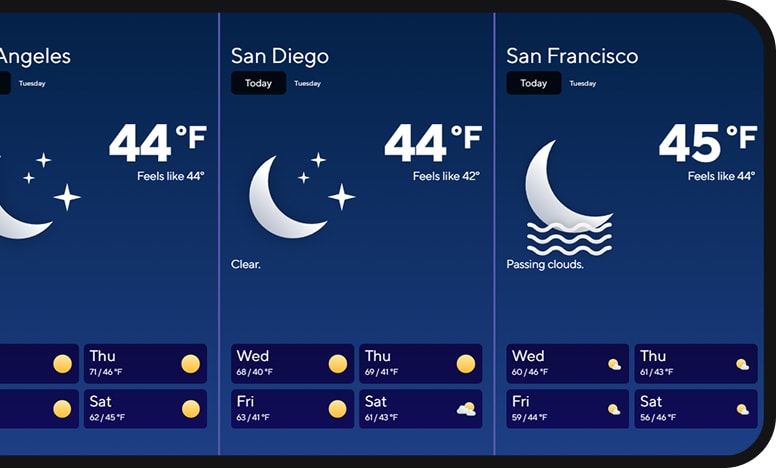This screenshot has height=468, width=776.
Task: Click the San Francisco city title
Action: tap(572, 56)
